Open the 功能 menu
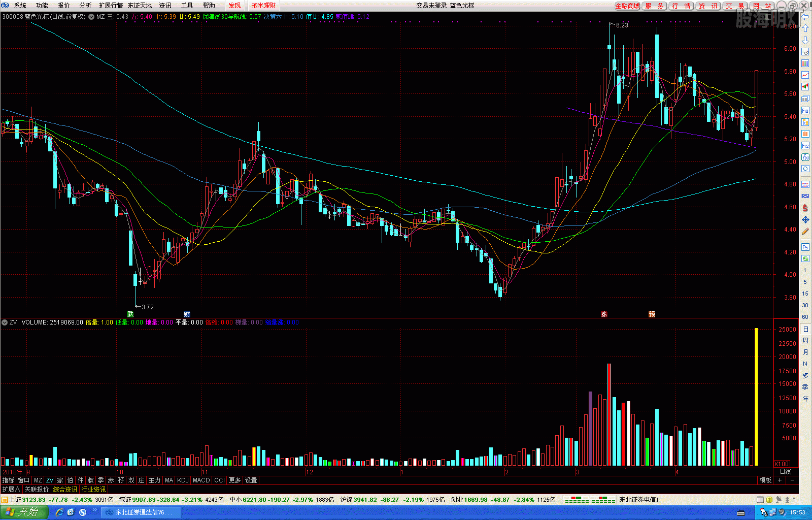812x520 pixels. [42, 6]
